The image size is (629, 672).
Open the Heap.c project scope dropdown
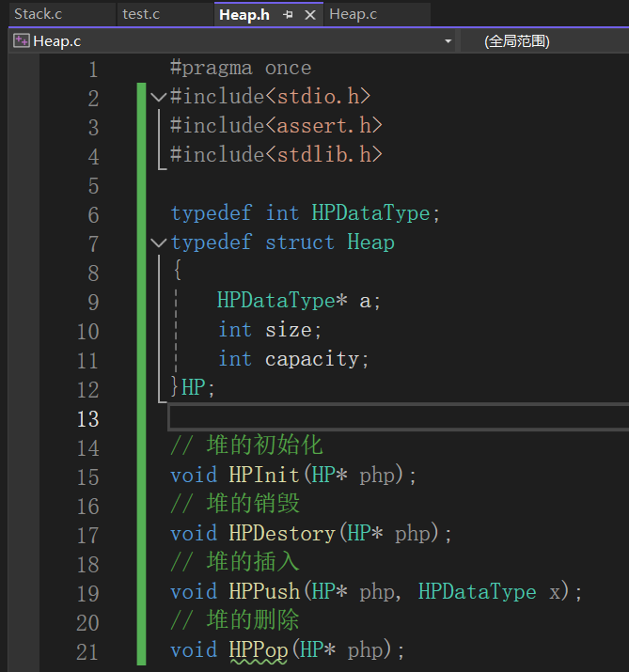[x=448, y=41]
